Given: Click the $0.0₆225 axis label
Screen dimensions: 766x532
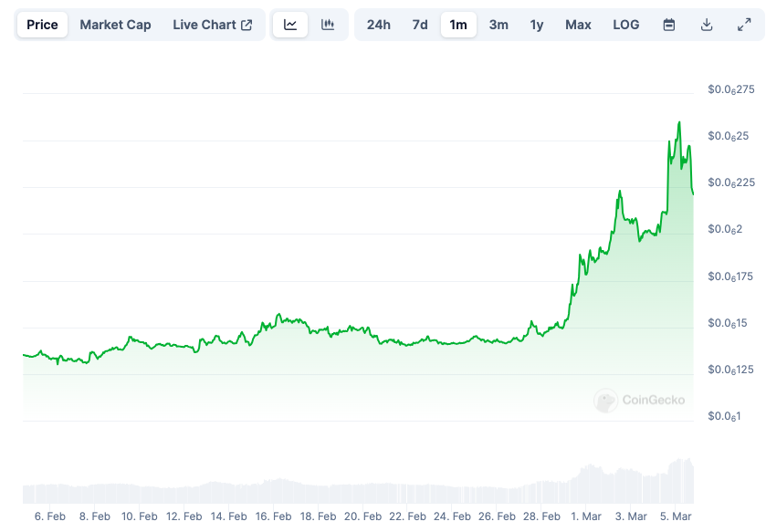Looking at the screenshot, I should 730,183.
